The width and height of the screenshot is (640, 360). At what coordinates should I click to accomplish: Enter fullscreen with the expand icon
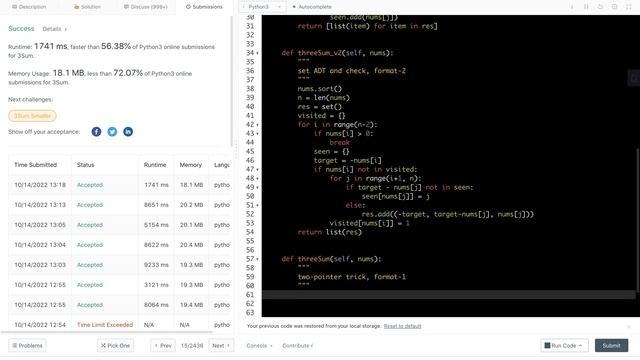point(629,7)
